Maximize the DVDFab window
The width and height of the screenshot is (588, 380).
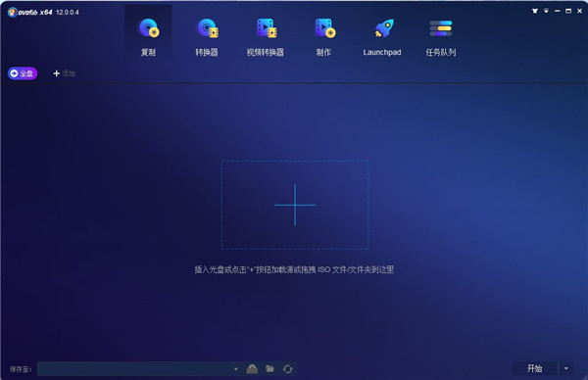click(x=568, y=11)
